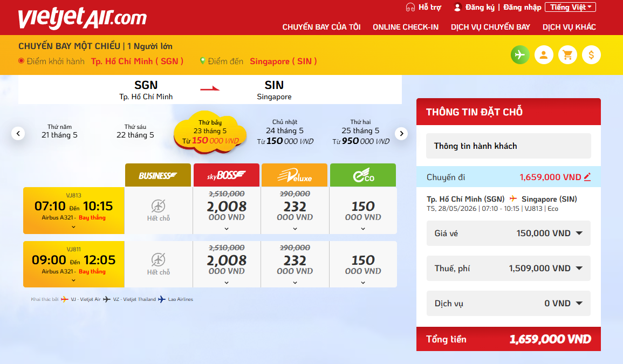Click departure city Tp. Hồ Chí Minh (SGN)
Screen dimensions: 623x364
coord(137,61)
